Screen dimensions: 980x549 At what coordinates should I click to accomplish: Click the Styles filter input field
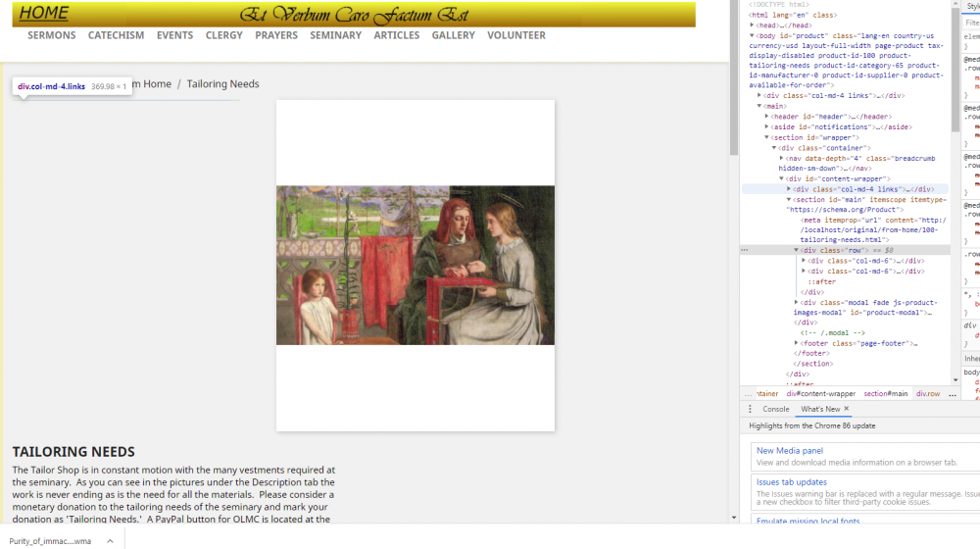point(972,23)
